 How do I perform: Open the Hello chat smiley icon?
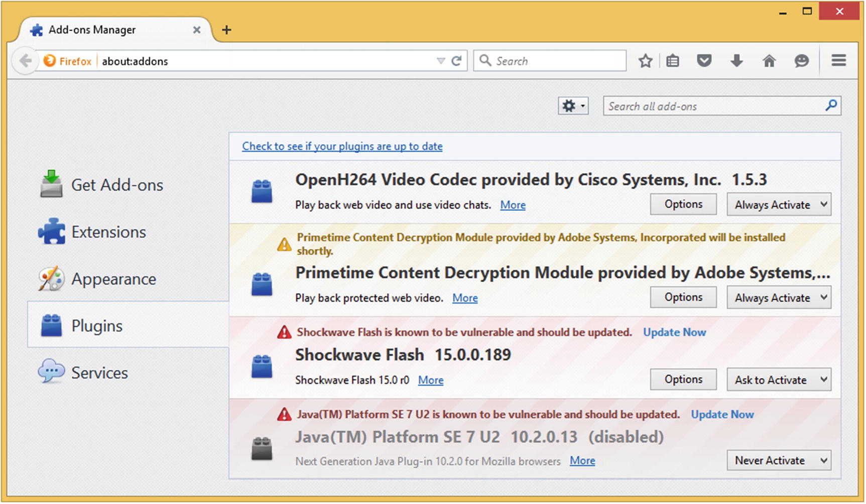click(802, 61)
